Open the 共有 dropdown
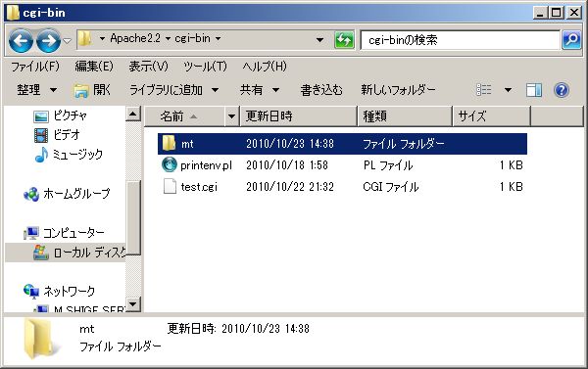Image resolution: width=588 pixels, height=369 pixels. tap(260, 90)
